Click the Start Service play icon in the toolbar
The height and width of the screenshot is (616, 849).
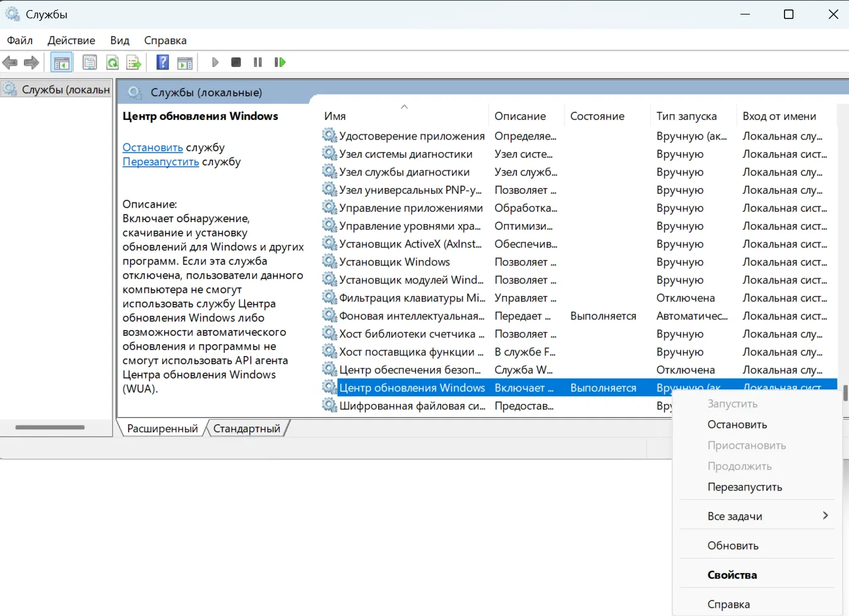click(215, 62)
